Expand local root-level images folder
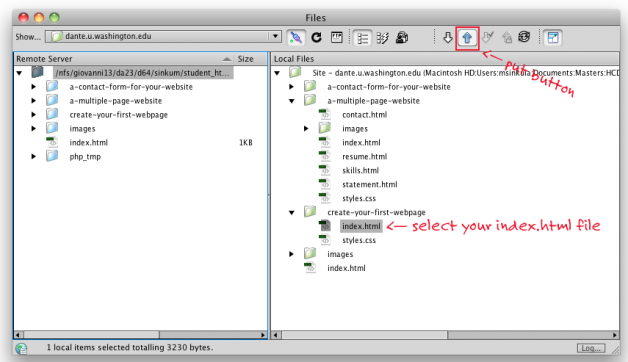This screenshot has height=362, width=628. point(292,254)
